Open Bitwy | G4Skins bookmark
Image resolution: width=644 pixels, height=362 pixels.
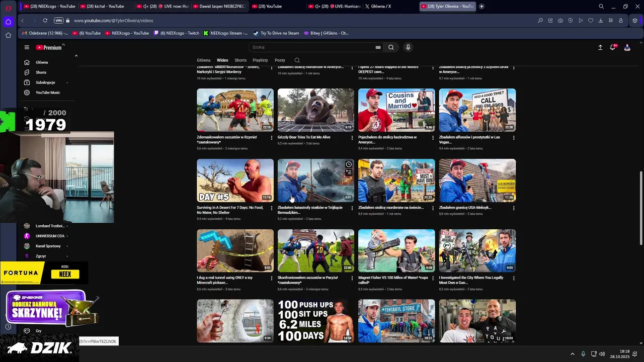326,33
